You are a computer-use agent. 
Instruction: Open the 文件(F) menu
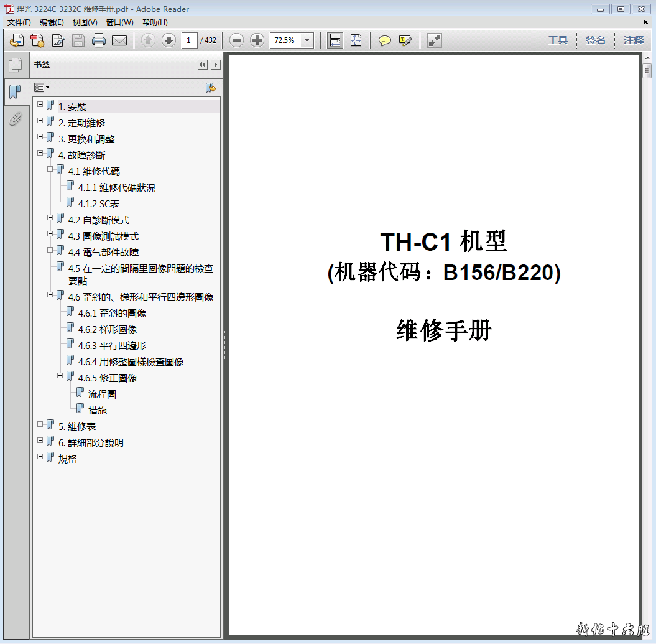(x=19, y=22)
